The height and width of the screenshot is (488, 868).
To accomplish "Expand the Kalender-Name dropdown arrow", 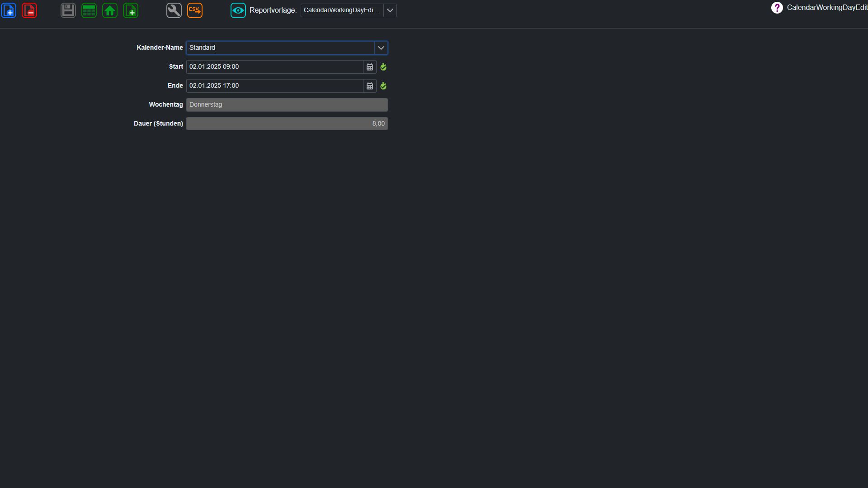I will [381, 48].
